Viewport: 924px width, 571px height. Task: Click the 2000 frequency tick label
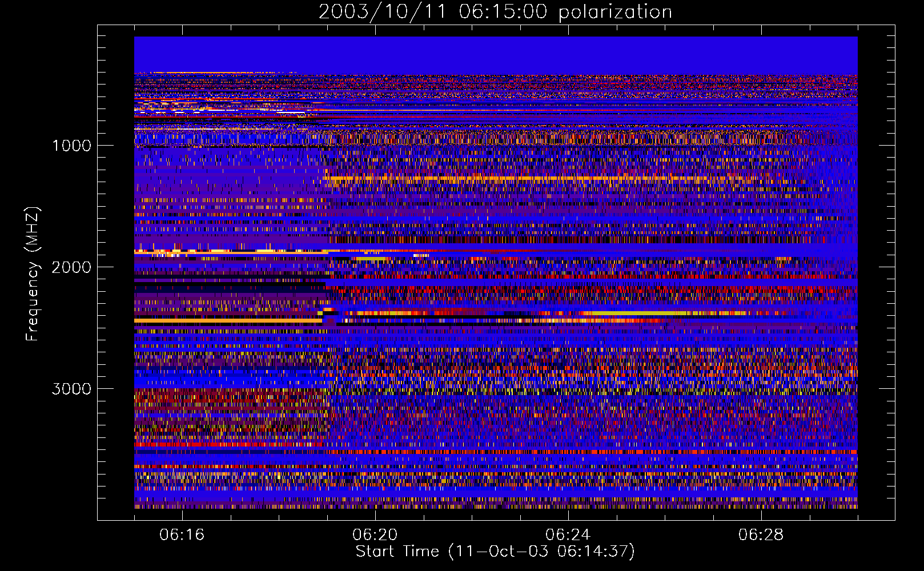pos(71,267)
